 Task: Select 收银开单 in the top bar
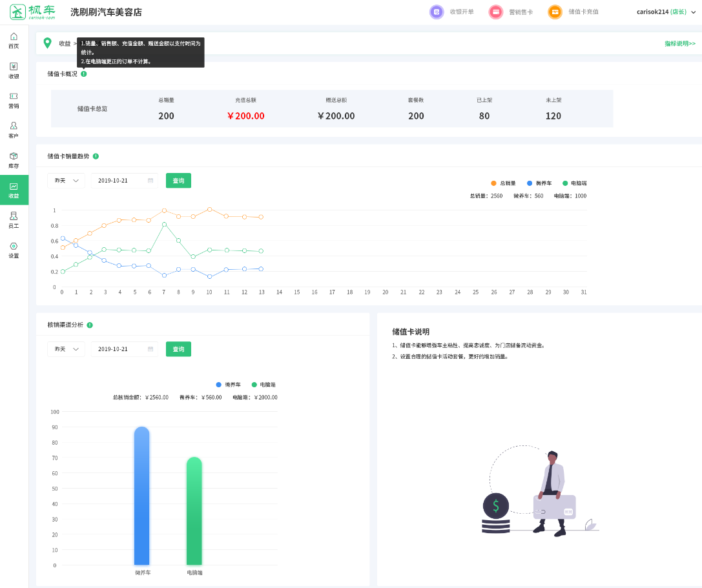click(x=452, y=12)
